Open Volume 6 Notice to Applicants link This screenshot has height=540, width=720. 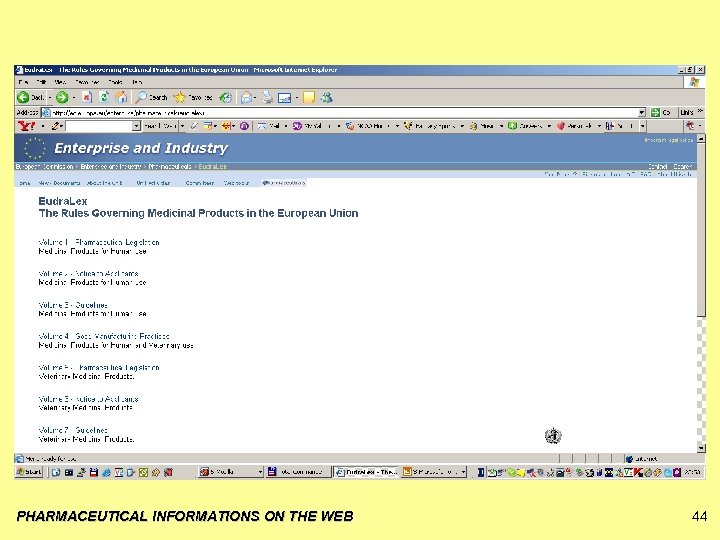[88, 399]
